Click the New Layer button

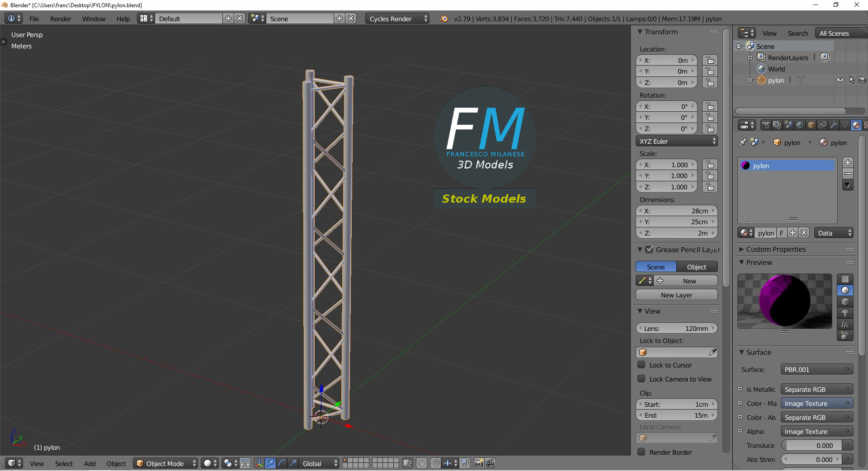[677, 295]
